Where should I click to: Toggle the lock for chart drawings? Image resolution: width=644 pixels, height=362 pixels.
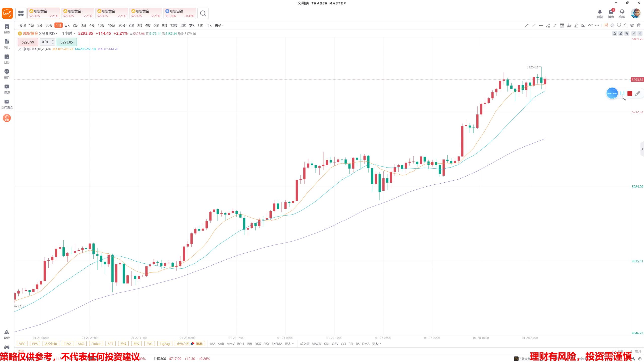click(x=626, y=25)
